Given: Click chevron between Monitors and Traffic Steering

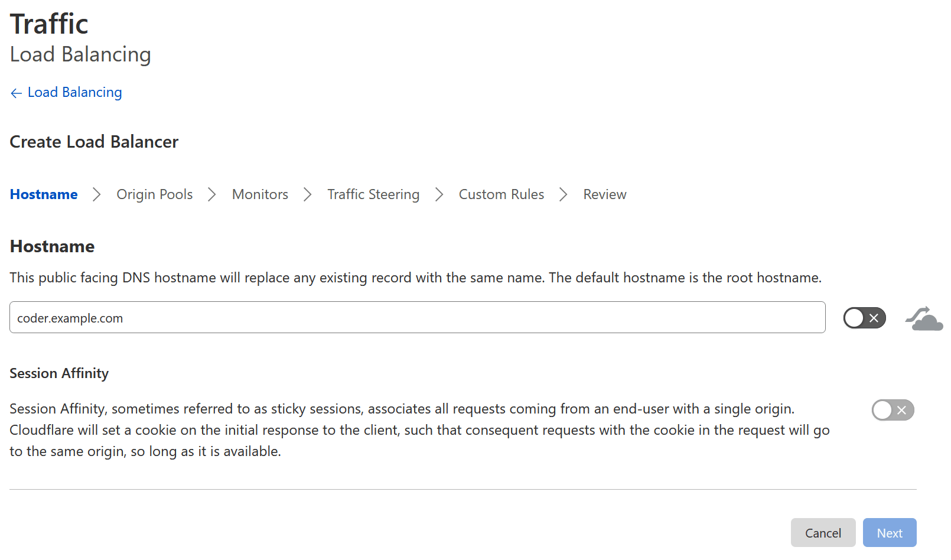Looking at the screenshot, I should click(x=308, y=194).
